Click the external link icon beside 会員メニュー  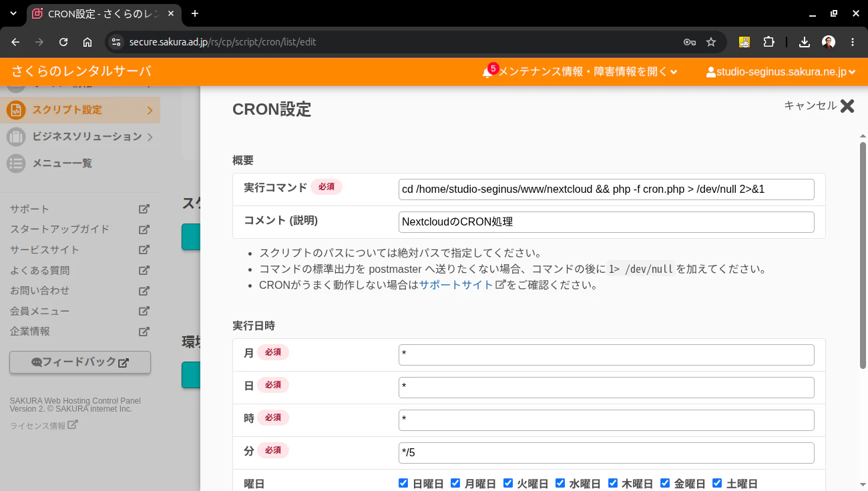pyautogui.click(x=144, y=311)
